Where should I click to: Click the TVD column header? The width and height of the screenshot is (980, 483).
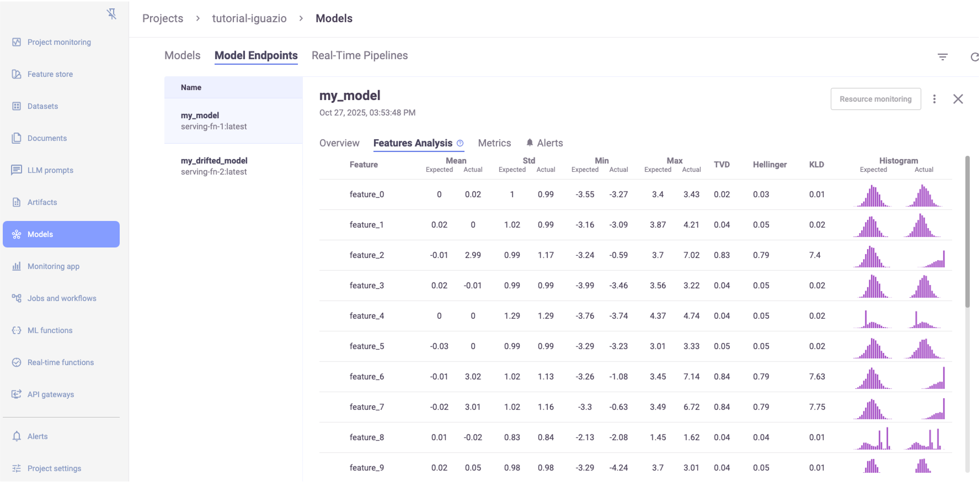[x=721, y=164]
